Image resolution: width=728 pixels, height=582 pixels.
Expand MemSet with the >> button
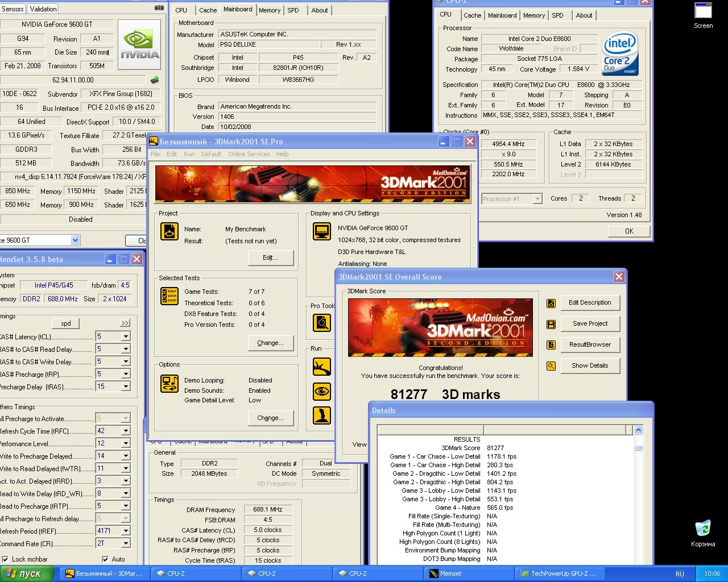(125, 323)
